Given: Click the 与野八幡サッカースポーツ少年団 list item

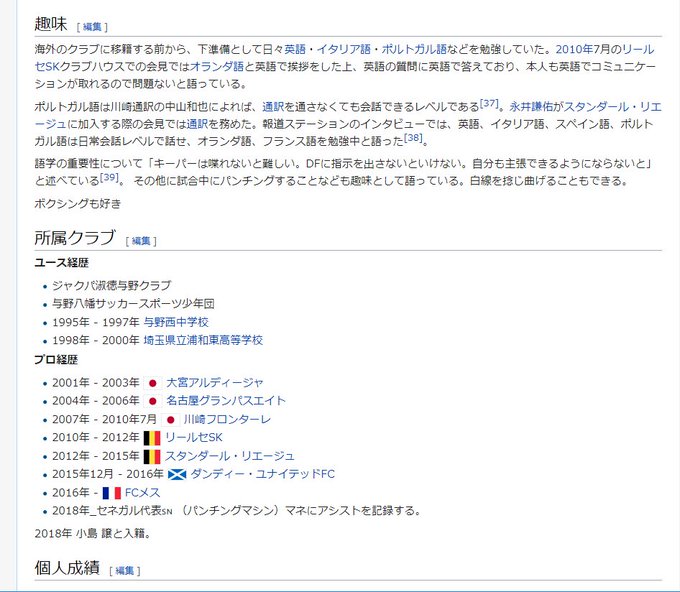Looking at the screenshot, I should coord(134,304).
